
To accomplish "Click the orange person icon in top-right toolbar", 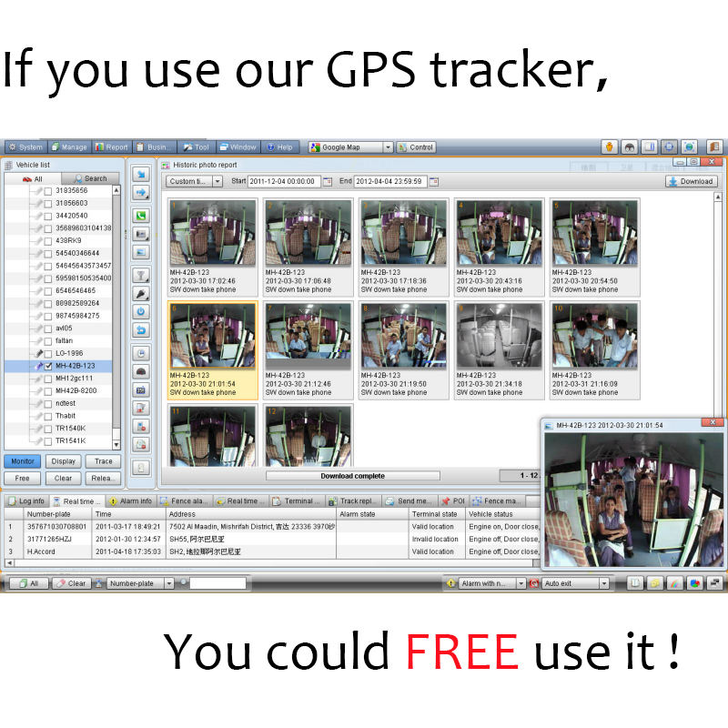I will [x=610, y=147].
